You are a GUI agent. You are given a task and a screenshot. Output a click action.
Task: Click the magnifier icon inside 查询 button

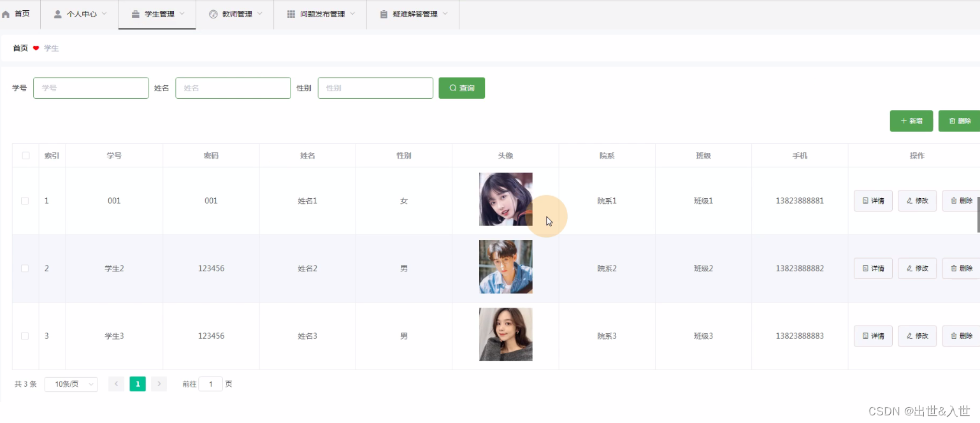[452, 88]
